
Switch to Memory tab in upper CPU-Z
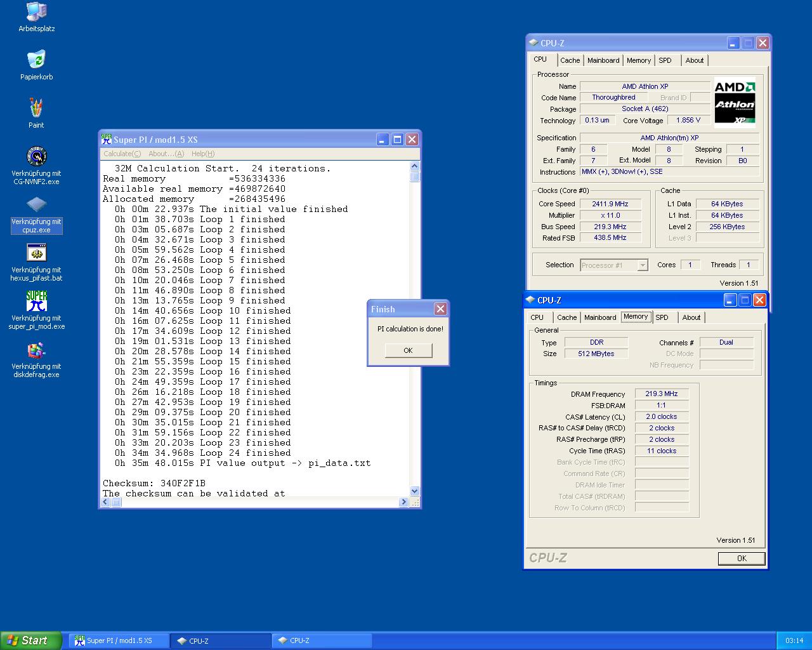click(x=639, y=60)
